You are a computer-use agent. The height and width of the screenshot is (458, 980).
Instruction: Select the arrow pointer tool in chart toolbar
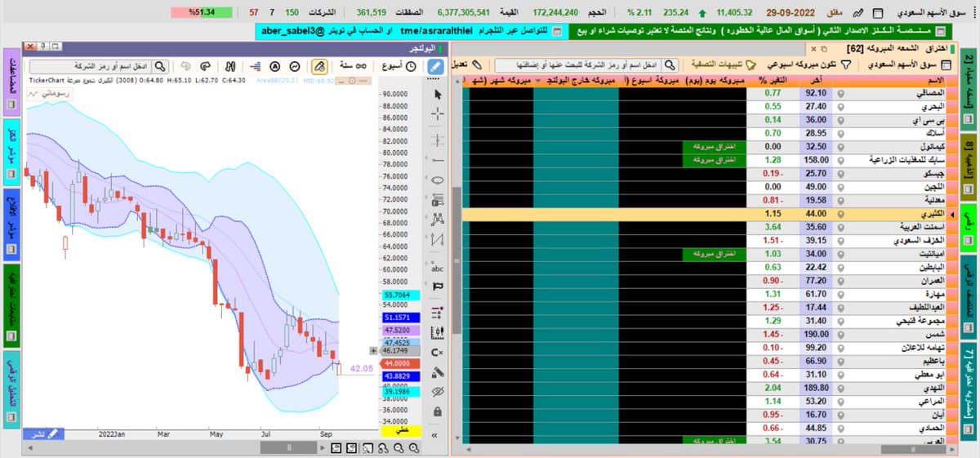pos(437,95)
